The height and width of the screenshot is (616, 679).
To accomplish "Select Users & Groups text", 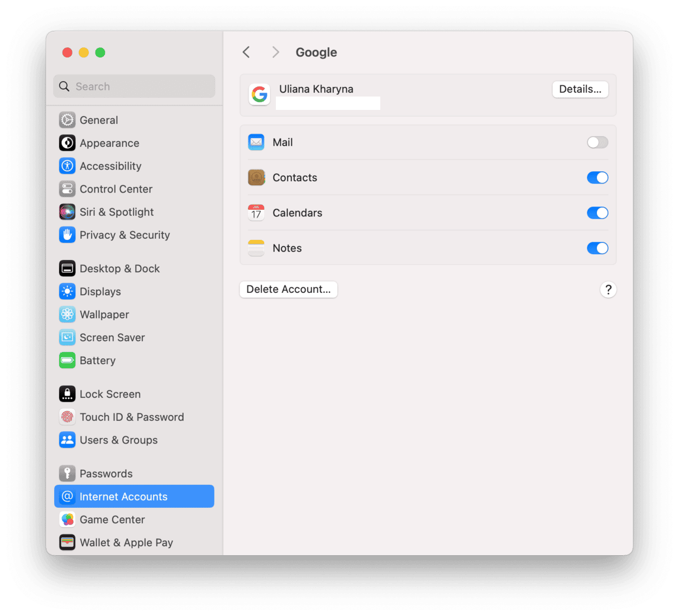I will point(119,440).
